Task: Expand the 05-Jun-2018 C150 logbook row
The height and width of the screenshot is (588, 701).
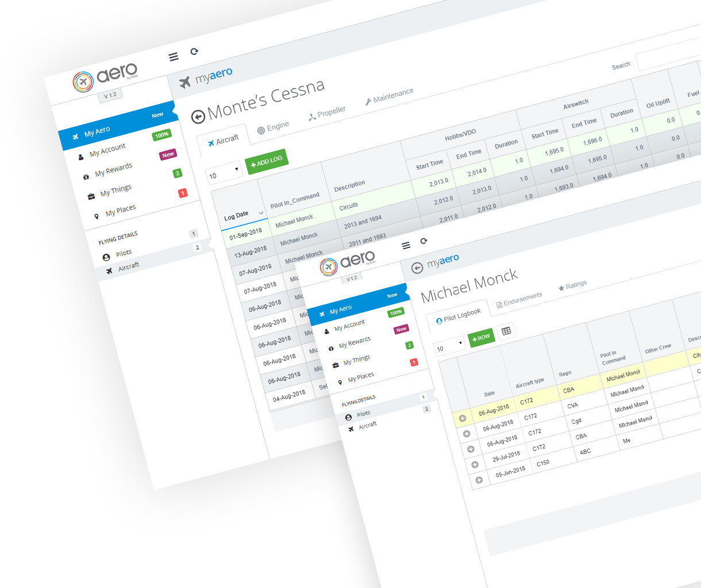Action: [x=479, y=480]
